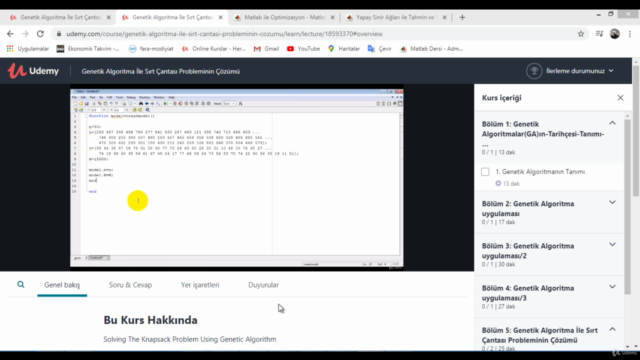Image resolution: width=640 pixels, height=360 pixels.
Task: Click browser forward arrow
Action: [25, 34]
